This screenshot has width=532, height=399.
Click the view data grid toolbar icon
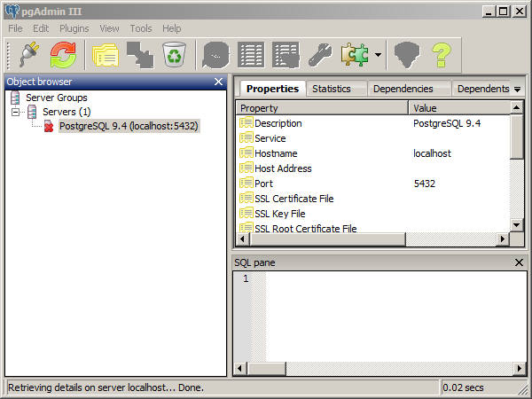click(251, 54)
